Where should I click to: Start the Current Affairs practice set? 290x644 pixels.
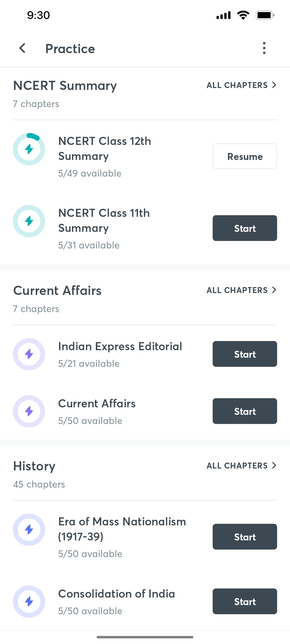point(245,411)
